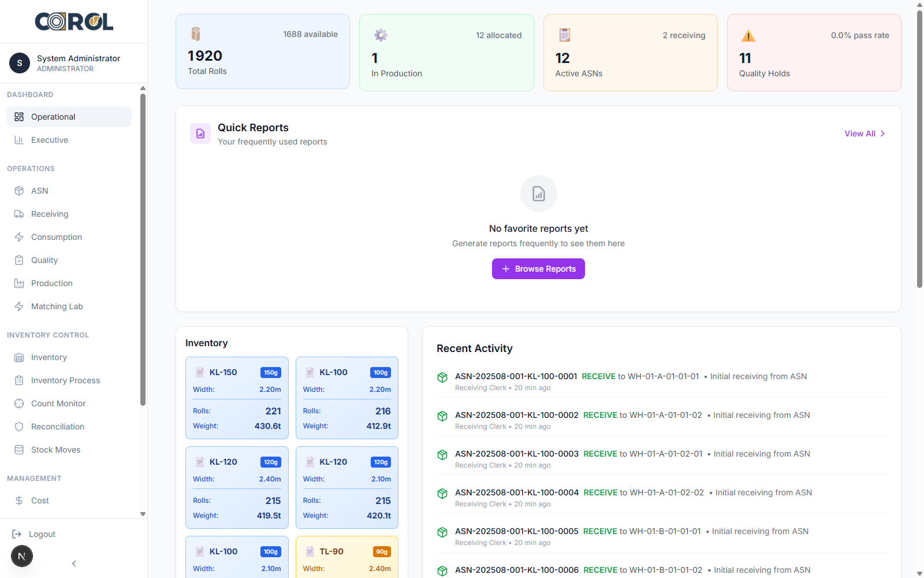
Task: Click the Consumption lightning icon
Action: pyautogui.click(x=19, y=236)
